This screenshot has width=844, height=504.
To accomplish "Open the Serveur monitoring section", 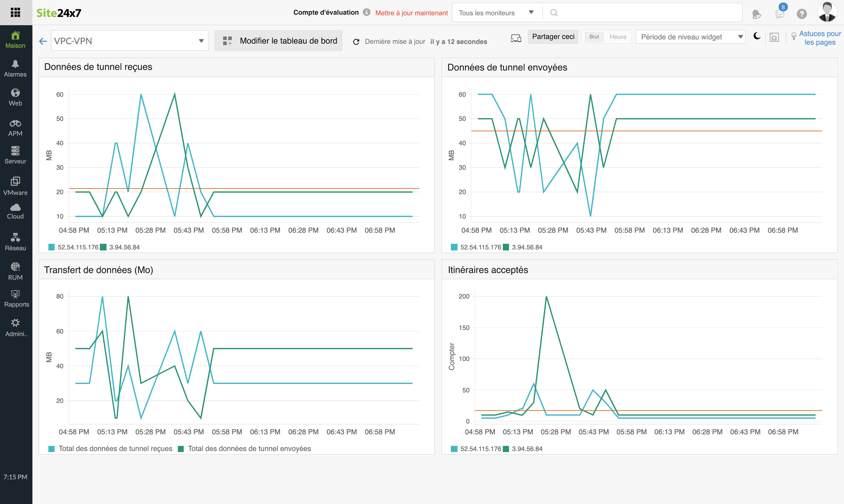I will point(15,155).
